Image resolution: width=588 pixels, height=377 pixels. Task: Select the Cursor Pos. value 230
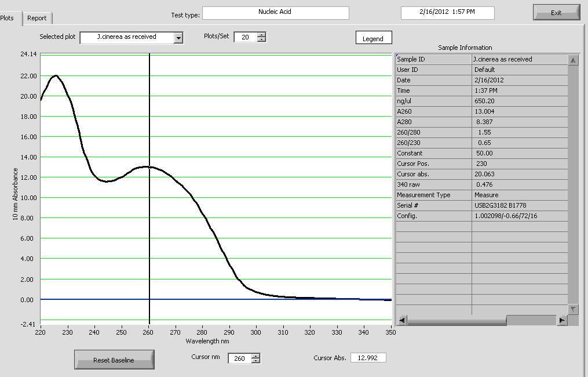click(520, 164)
